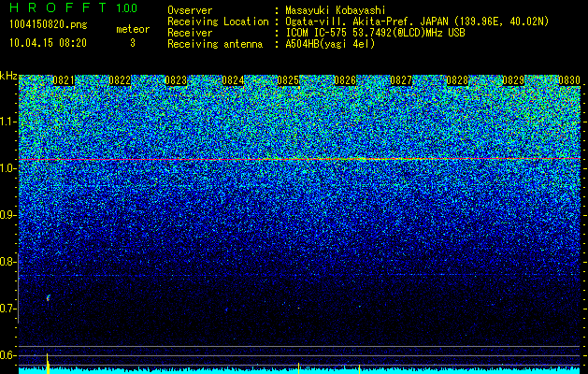Click the ICOM IC-575 receiver text
This screenshot has height=374, width=588.
pos(375,33)
